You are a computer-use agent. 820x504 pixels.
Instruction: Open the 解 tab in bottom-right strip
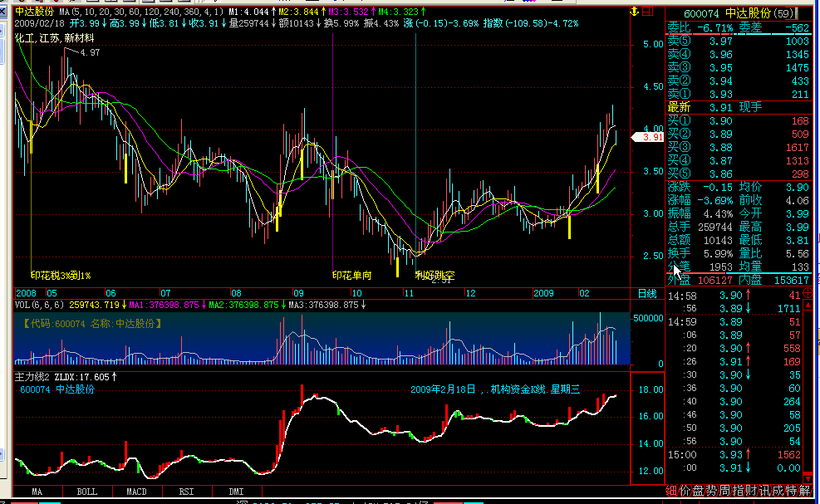pos(805,491)
